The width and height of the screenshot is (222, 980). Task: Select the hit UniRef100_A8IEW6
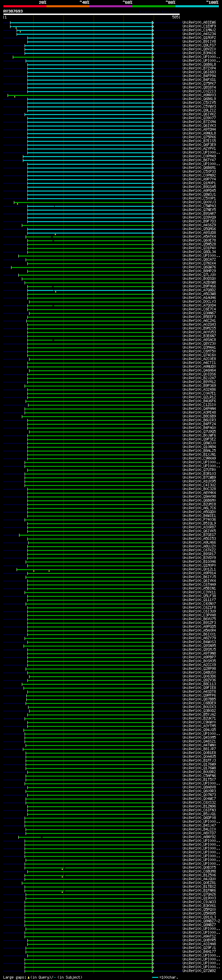[x=199, y=23]
